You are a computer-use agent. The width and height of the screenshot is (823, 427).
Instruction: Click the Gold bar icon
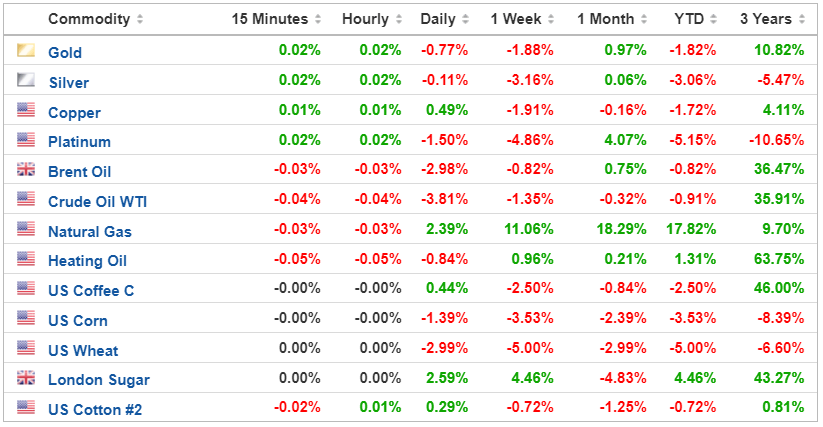pyautogui.click(x=26, y=51)
